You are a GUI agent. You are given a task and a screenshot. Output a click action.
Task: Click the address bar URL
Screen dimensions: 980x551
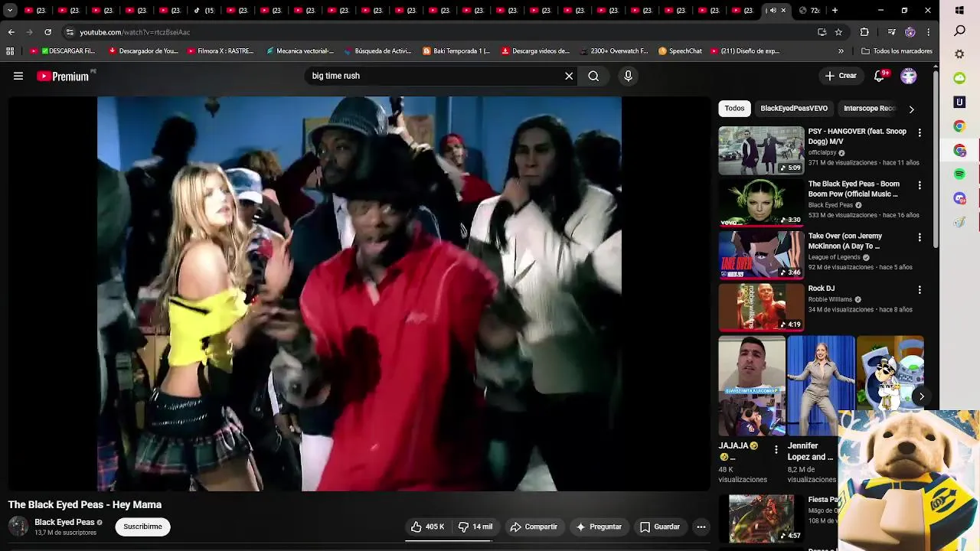[135, 32]
